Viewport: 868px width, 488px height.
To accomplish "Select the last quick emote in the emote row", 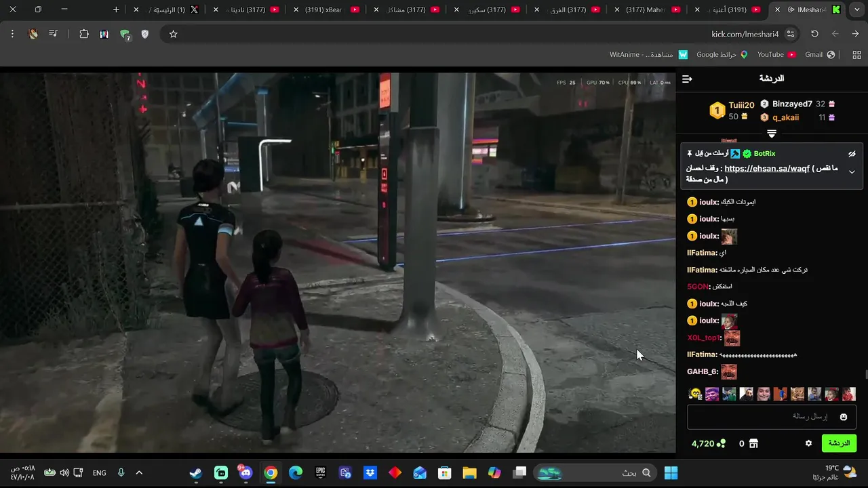I will click(848, 394).
